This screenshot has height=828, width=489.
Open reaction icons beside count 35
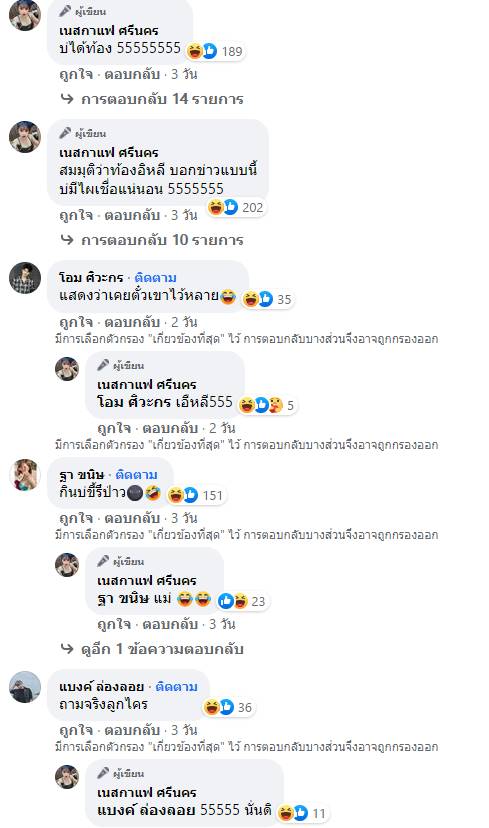pyautogui.click(x=267, y=299)
